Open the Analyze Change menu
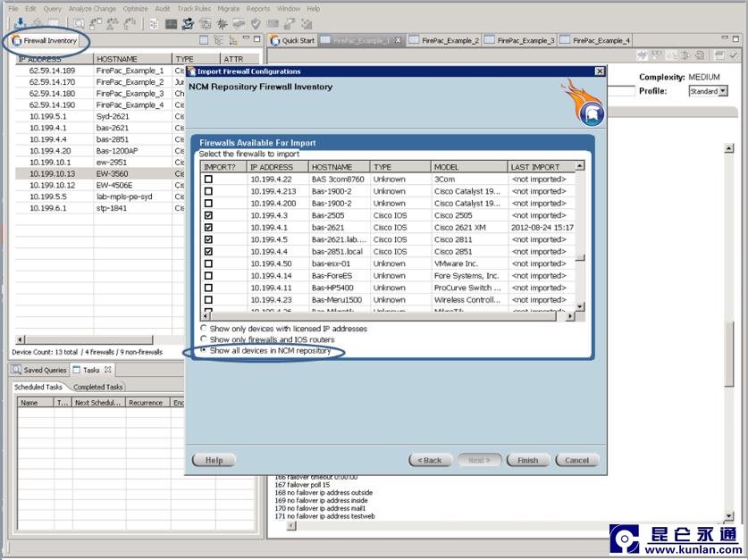Image resolution: width=748 pixels, height=560 pixels. point(92,8)
